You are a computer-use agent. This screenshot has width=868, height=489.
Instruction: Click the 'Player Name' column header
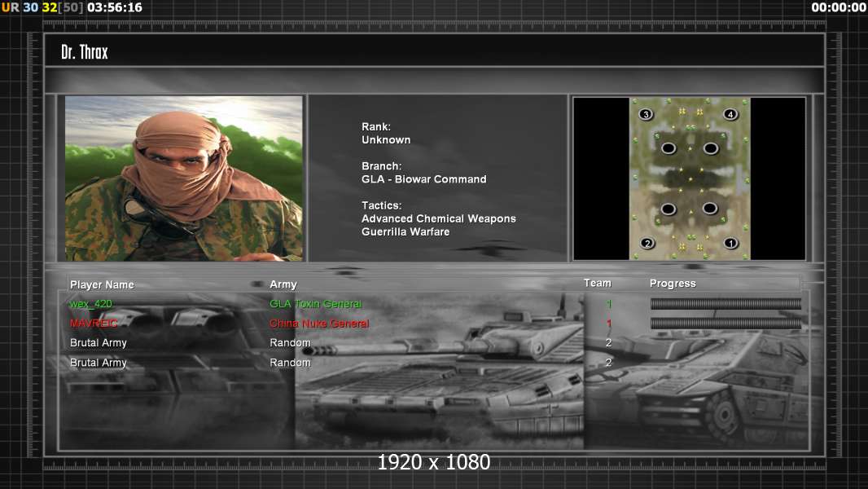pyautogui.click(x=102, y=284)
